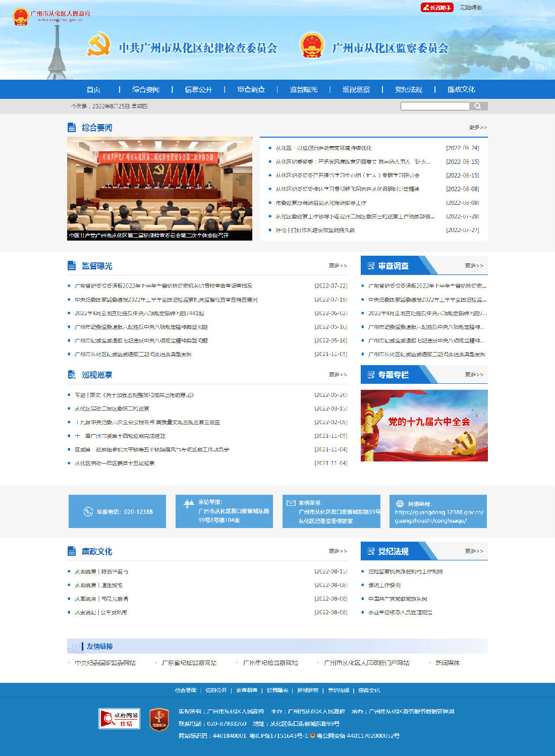The height and width of the screenshot is (756, 555).
Task: Click the search text input field
Action: [x=434, y=106]
